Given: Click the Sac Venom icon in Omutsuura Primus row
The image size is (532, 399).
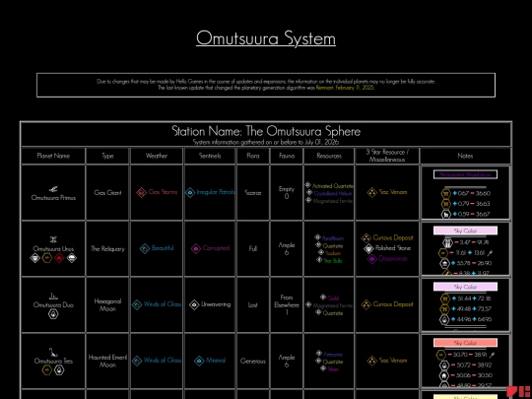Looking at the screenshot, I should [x=371, y=192].
